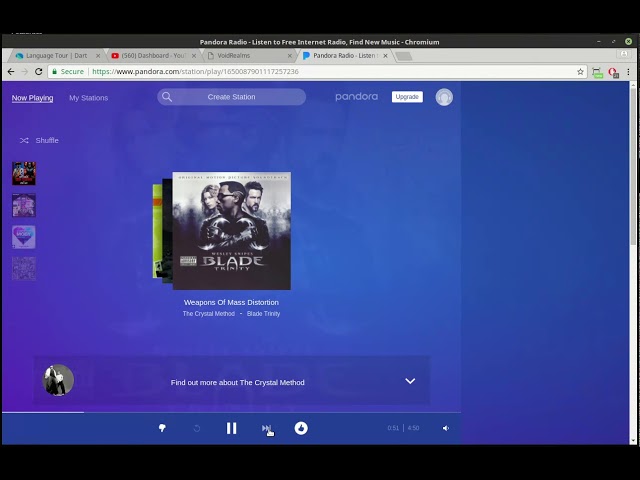Viewport: 640px width, 480px height.
Task: Switch to YouTube Dashboard tab
Action: (x=153, y=56)
